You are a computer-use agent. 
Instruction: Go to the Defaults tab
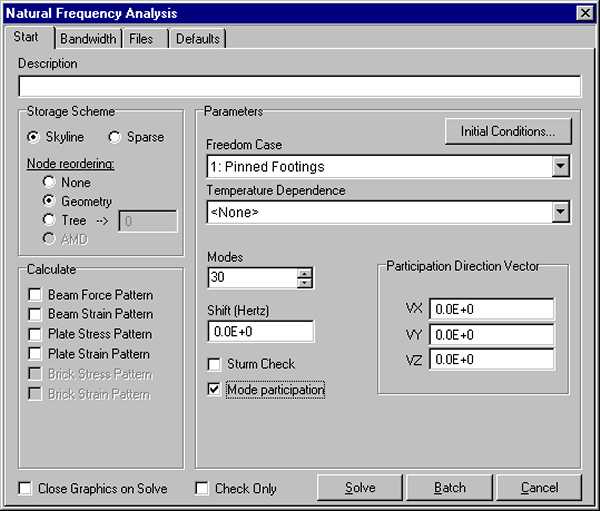point(196,39)
